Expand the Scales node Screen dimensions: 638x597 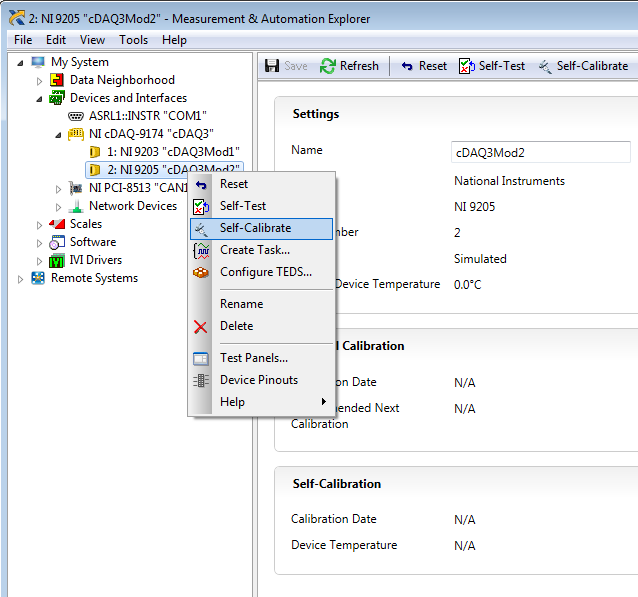tap(39, 225)
